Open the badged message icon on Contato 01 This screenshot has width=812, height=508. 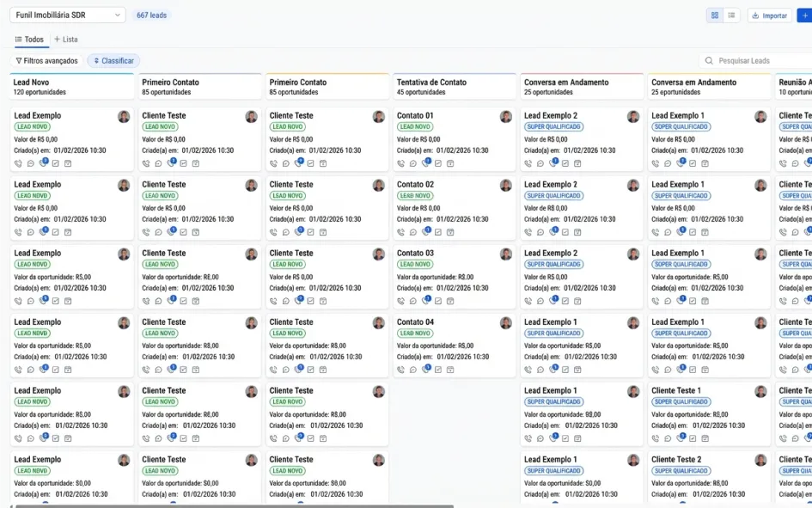tap(426, 162)
